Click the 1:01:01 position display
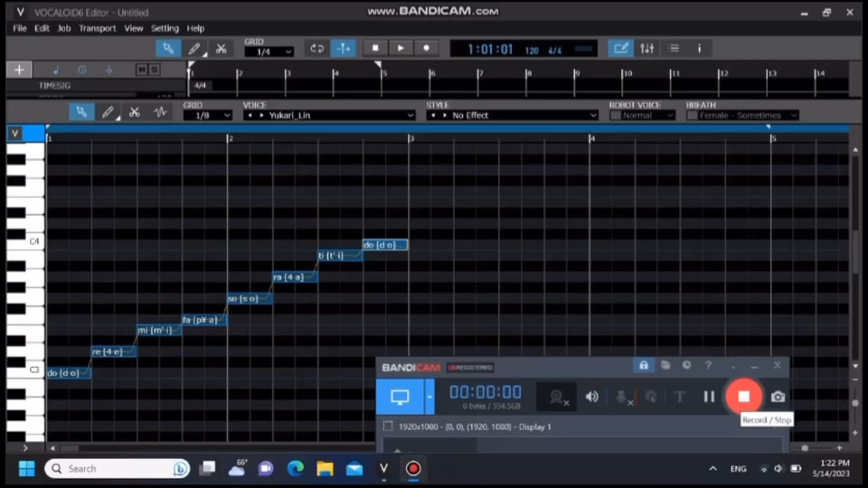Viewport: 868px width, 488px height. [490, 49]
